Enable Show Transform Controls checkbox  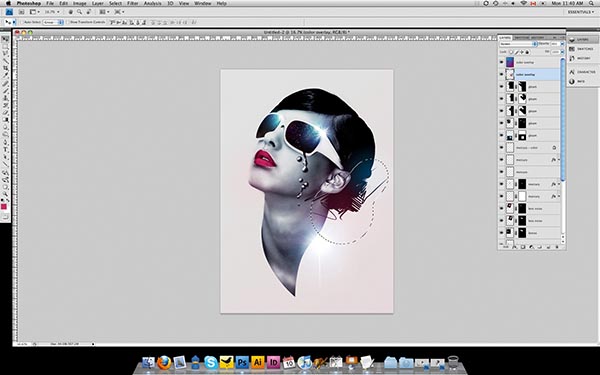pyautogui.click(x=68, y=23)
